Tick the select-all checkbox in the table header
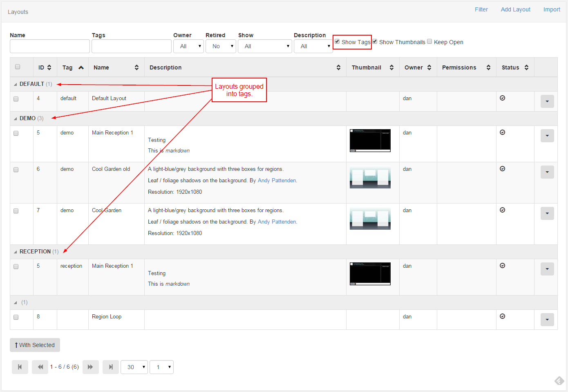This screenshot has height=392, width=568. tap(18, 67)
